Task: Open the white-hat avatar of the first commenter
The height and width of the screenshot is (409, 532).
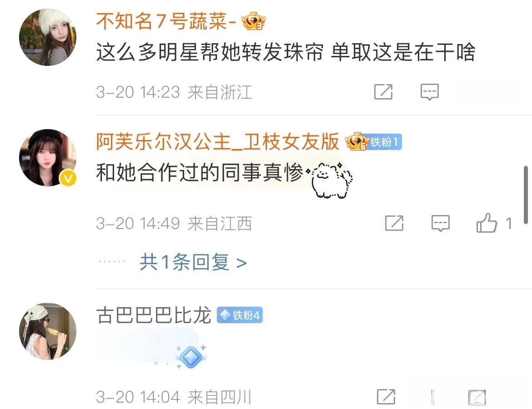Action: click(48, 37)
